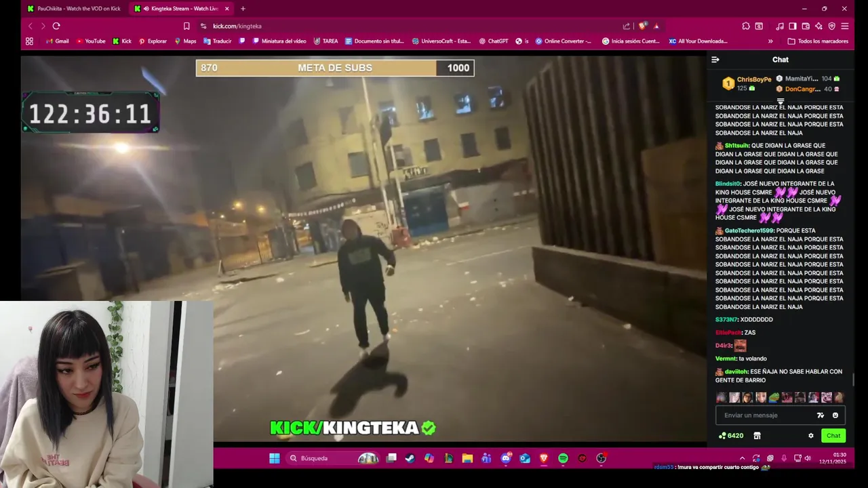Open Outlook from the taskbar

click(525, 458)
